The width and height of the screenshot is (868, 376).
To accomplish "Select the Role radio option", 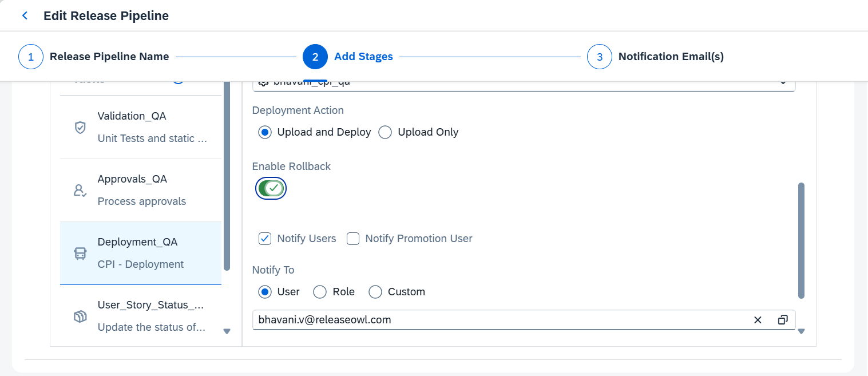I will (x=320, y=292).
